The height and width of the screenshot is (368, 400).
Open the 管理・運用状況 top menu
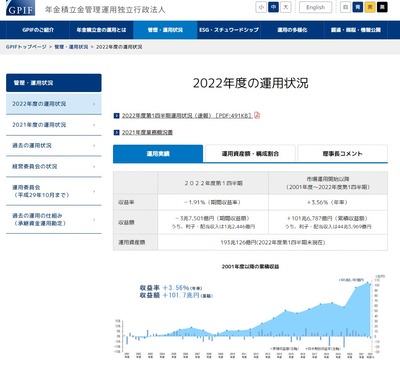point(165,30)
